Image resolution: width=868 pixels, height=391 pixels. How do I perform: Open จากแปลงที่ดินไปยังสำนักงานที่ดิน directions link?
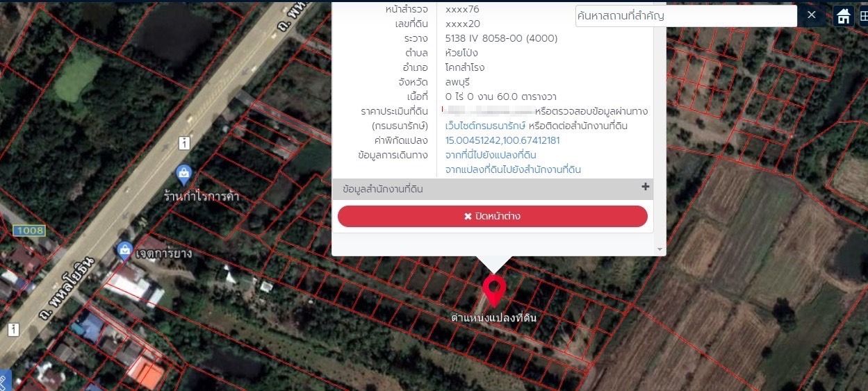point(513,169)
